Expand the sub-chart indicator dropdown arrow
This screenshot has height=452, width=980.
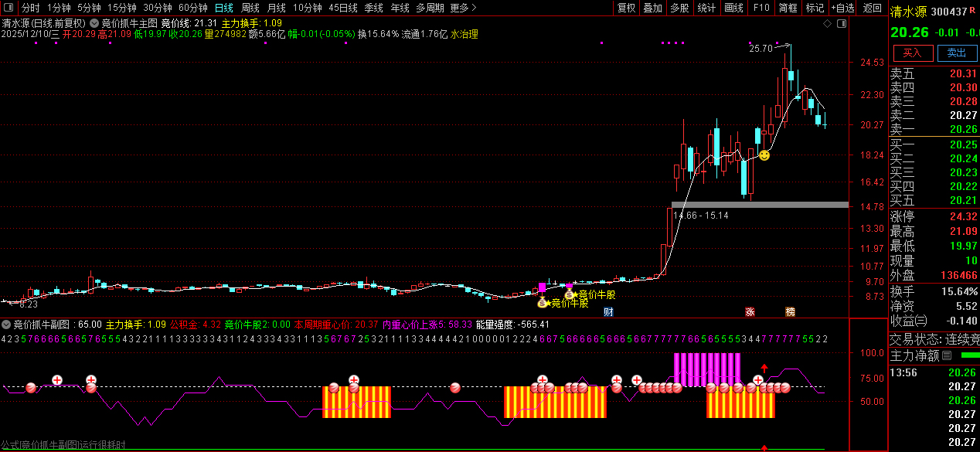(7, 325)
